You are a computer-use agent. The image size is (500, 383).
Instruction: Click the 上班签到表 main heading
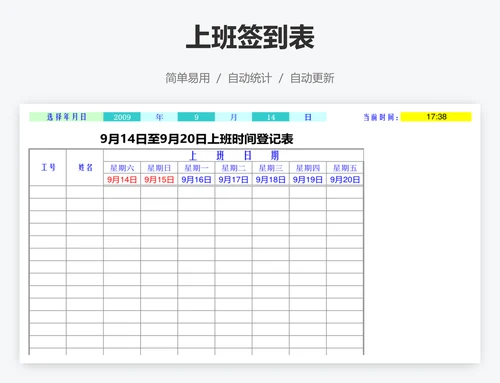pos(250,37)
